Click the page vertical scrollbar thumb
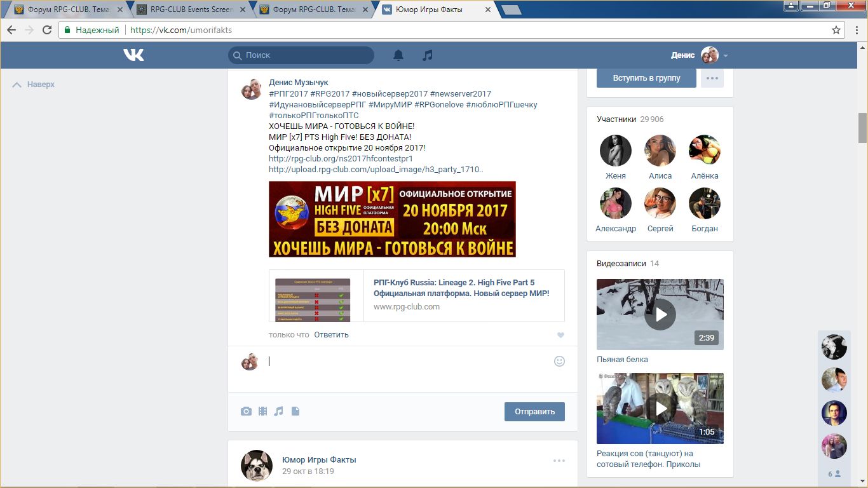868x488 pixels. pyautogui.click(x=862, y=128)
